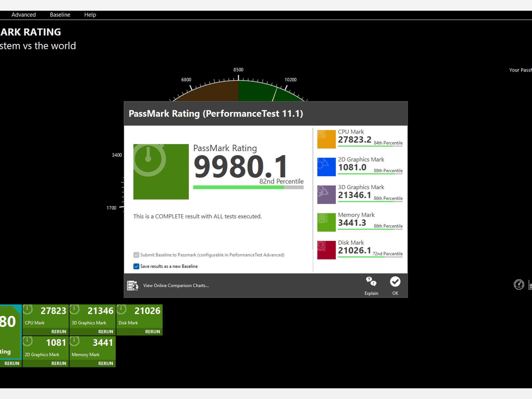532x399 pixels.
Task: Rerun the Disk Mark test
Action: (x=152, y=332)
